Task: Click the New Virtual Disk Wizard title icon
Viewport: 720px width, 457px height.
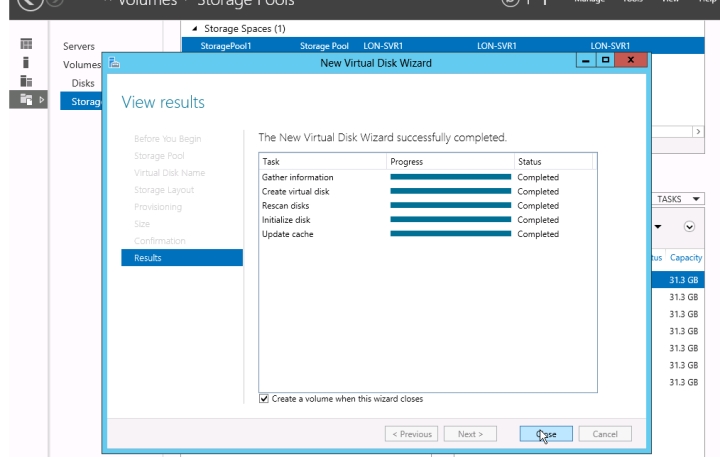Action: tap(115, 63)
